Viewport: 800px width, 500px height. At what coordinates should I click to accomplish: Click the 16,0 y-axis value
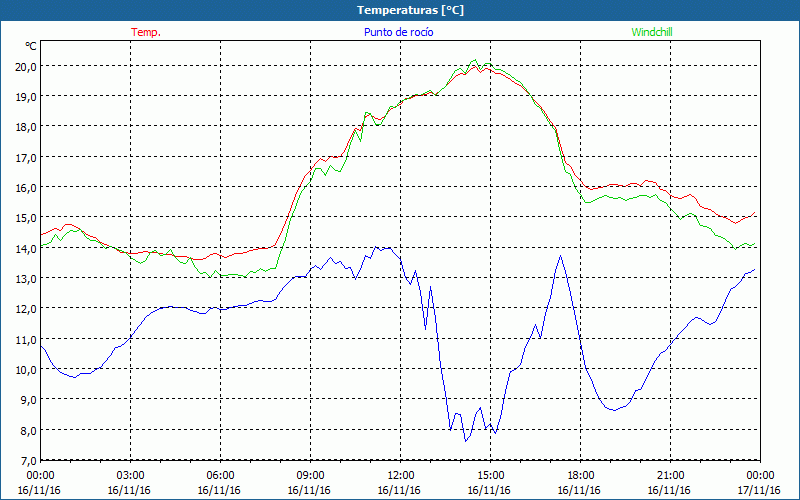click(x=27, y=188)
